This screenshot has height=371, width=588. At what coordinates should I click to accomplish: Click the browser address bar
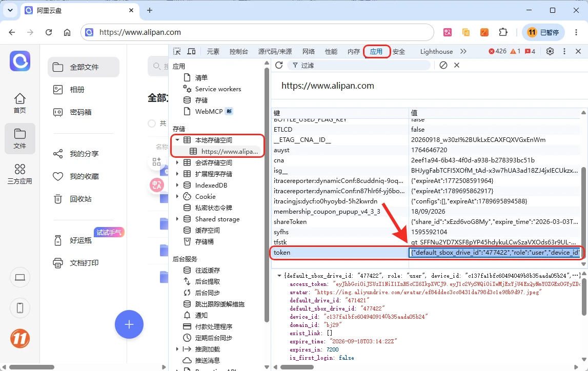click(257, 32)
